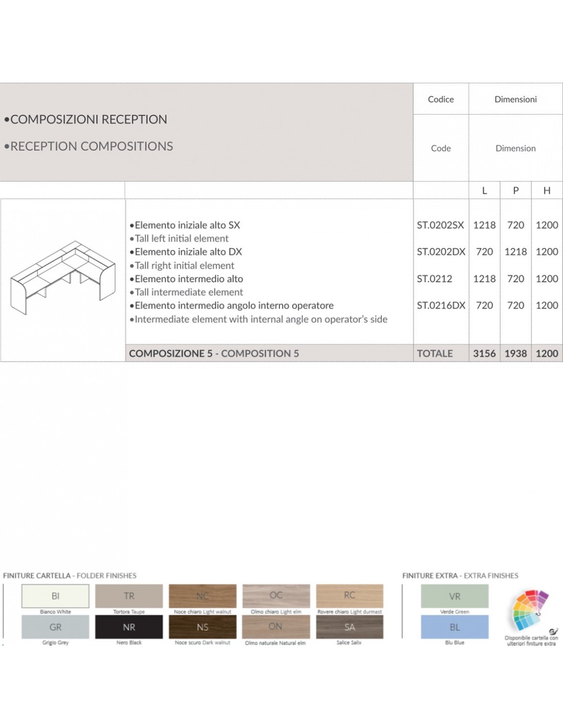Pick the Noce scuro NS finish
Viewport: 563px width, 728px height.
tap(203, 627)
